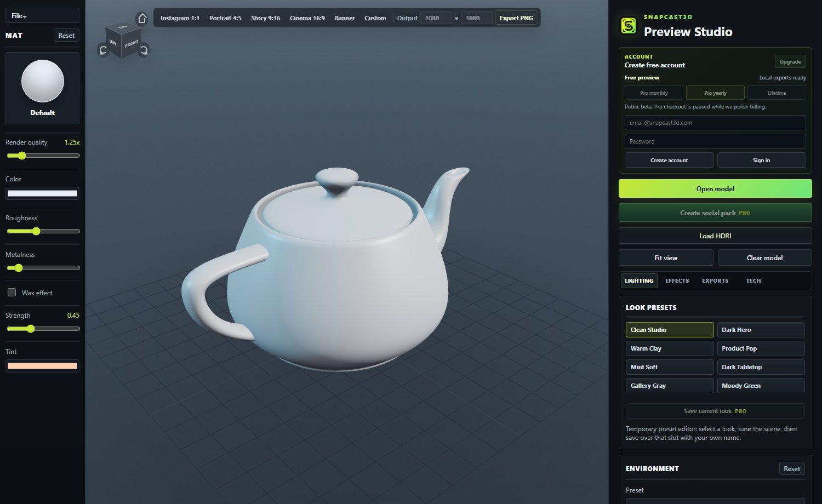Click Save current look PRO button
Image resolution: width=822 pixels, height=504 pixels.
click(715, 411)
